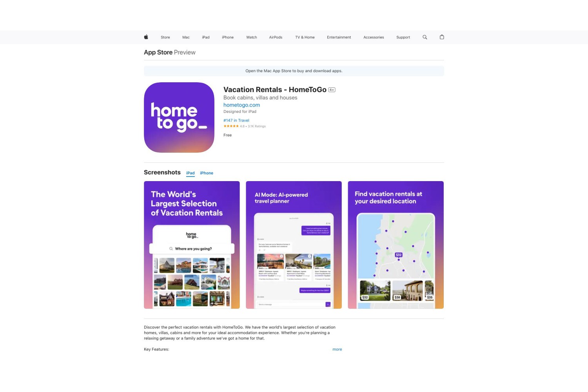Screen dimensions: 588x392
Task: Open the Store menu
Action: [165, 37]
